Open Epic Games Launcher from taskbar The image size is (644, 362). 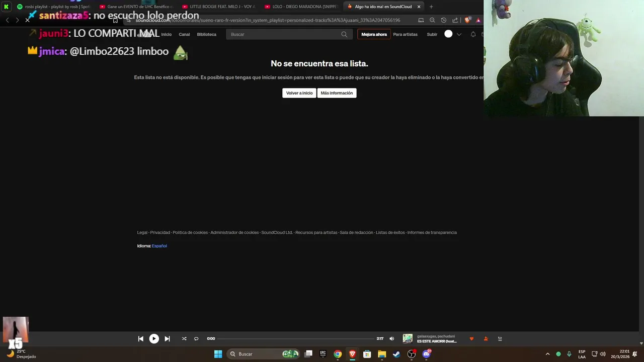[323, 354]
